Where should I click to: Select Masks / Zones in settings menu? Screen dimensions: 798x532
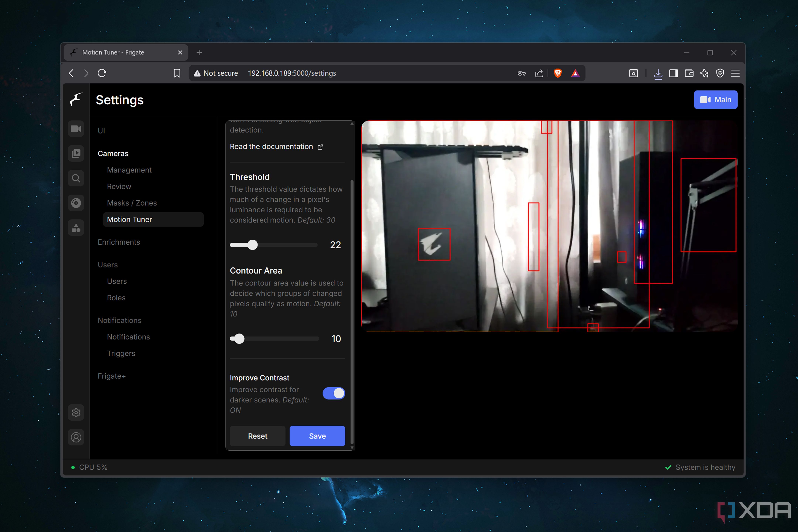click(x=132, y=203)
